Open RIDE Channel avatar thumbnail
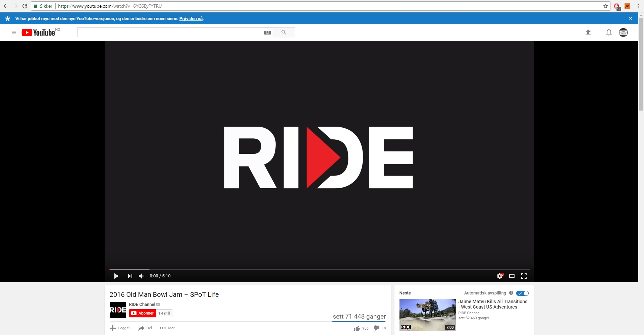The image size is (644, 335). point(117,310)
